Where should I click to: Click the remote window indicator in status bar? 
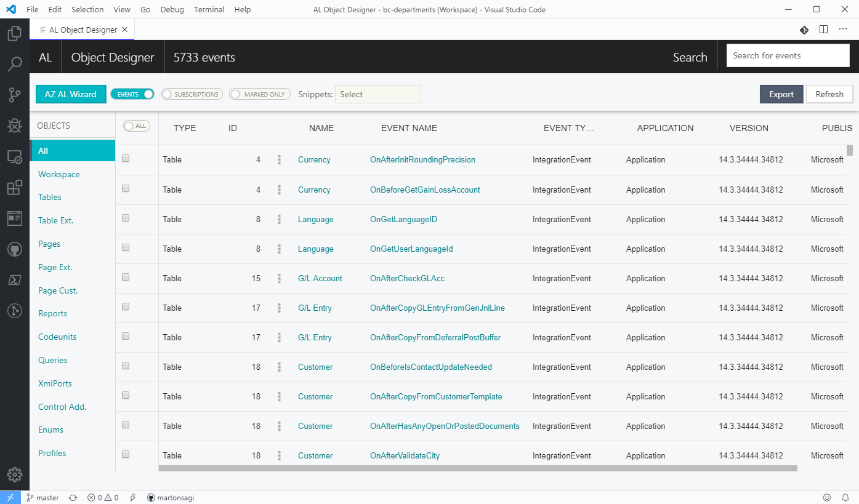point(10,497)
